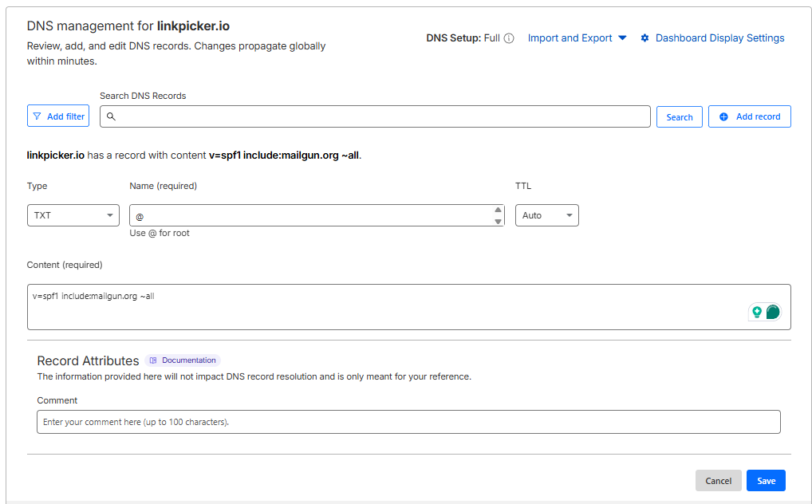Increment the Name field up arrow
This screenshot has height=504, width=812.
pos(498,210)
